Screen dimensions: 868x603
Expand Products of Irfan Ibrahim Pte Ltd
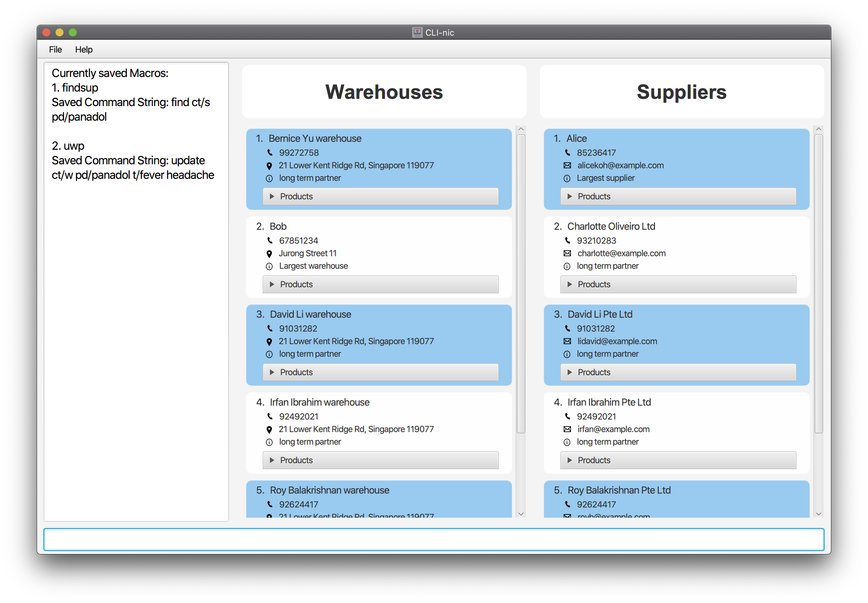(x=678, y=461)
